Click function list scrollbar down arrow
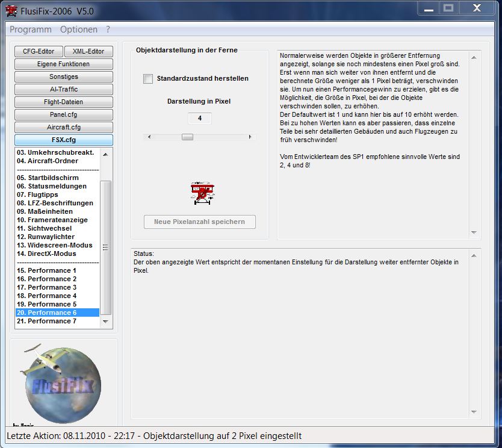This screenshot has width=502, height=448. 106,322
